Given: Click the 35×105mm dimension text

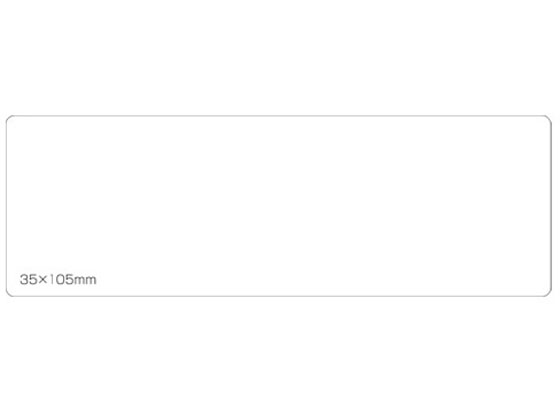Looking at the screenshot, I should 58,279.
